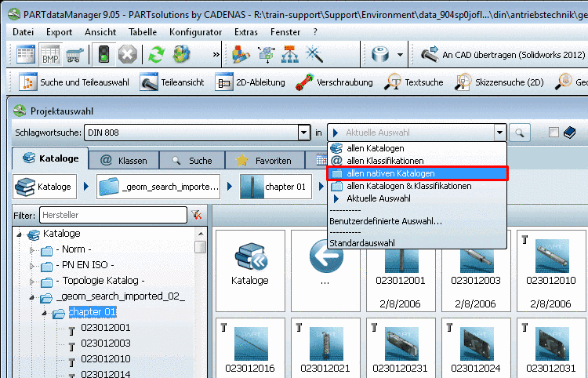The height and width of the screenshot is (378, 588).
Task: Switch to the Kataloge tab
Action: pos(51,158)
